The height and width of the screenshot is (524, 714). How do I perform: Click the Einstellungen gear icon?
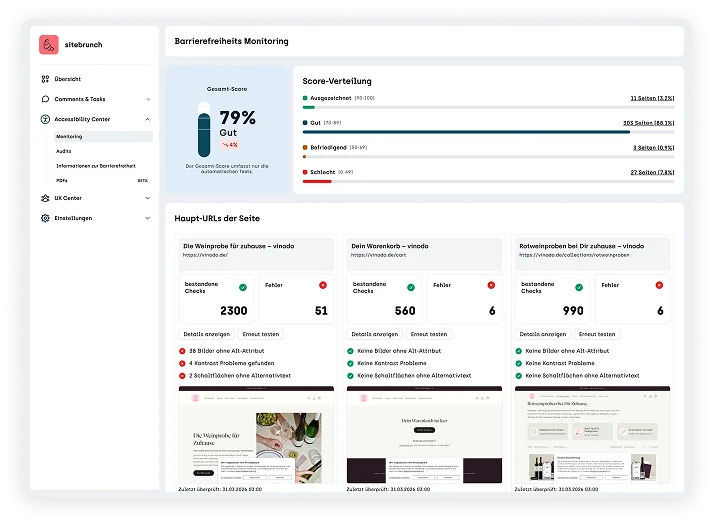(x=45, y=218)
